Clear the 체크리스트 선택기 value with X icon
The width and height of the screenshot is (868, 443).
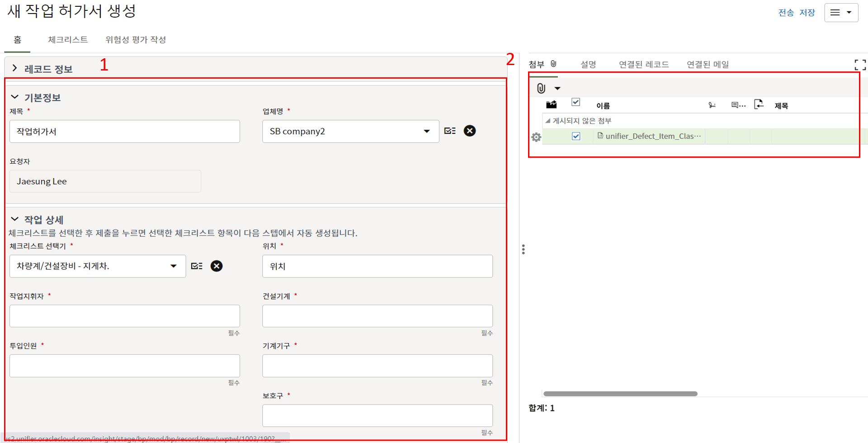pyautogui.click(x=217, y=266)
